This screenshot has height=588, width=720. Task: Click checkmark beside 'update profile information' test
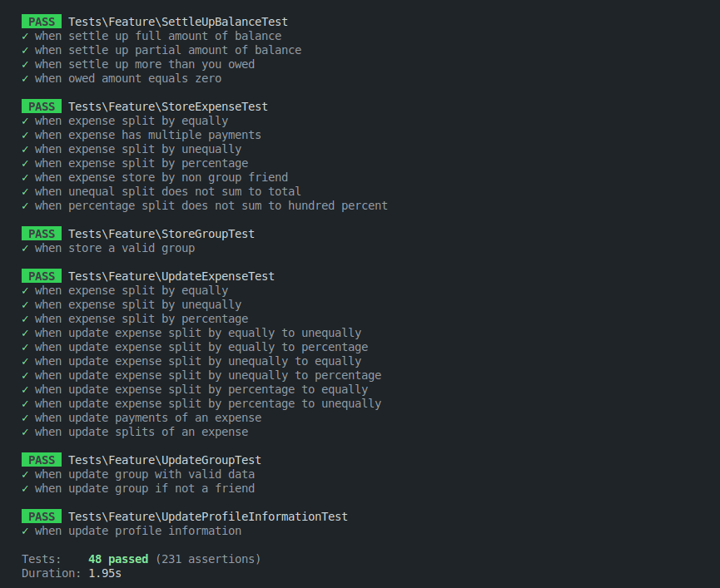[x=25, y=531]
